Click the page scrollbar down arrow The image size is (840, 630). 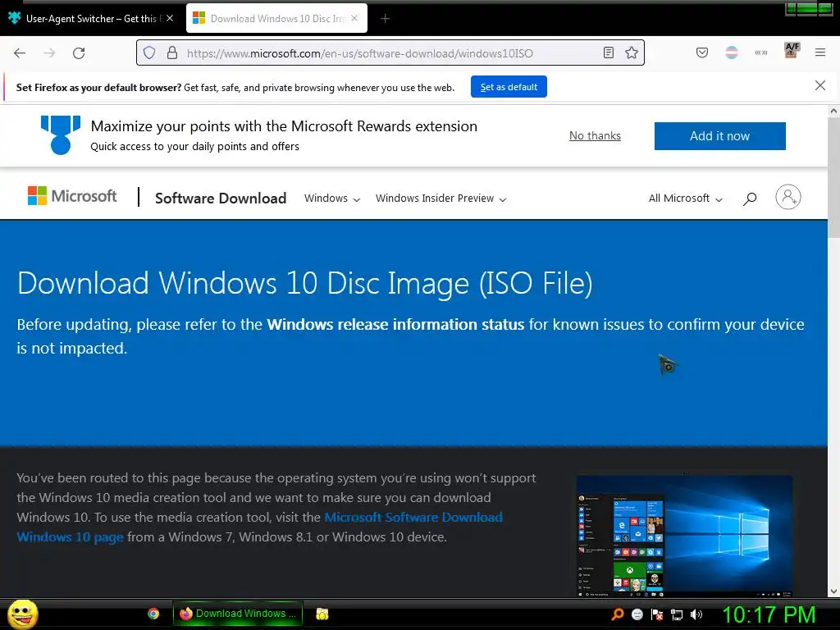click(833, 591)
